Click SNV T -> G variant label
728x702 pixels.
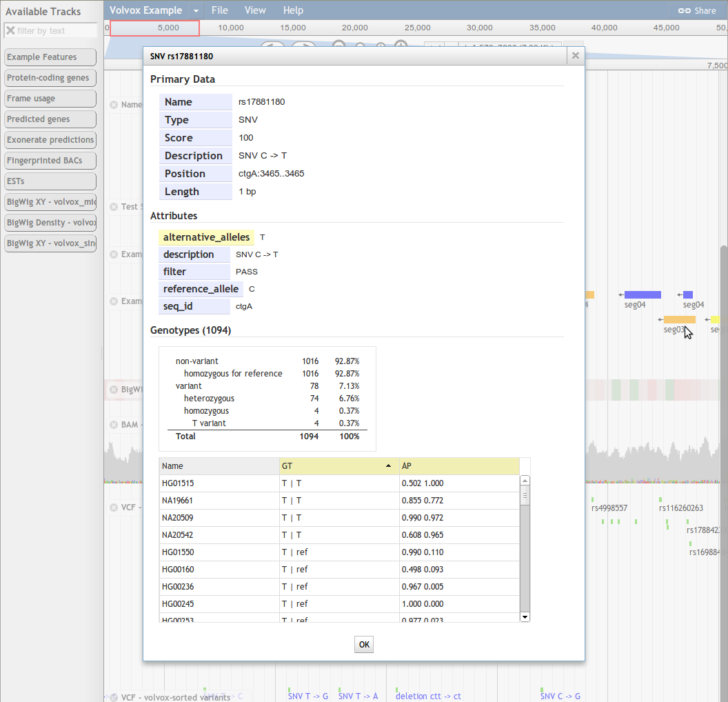point(308,696)
